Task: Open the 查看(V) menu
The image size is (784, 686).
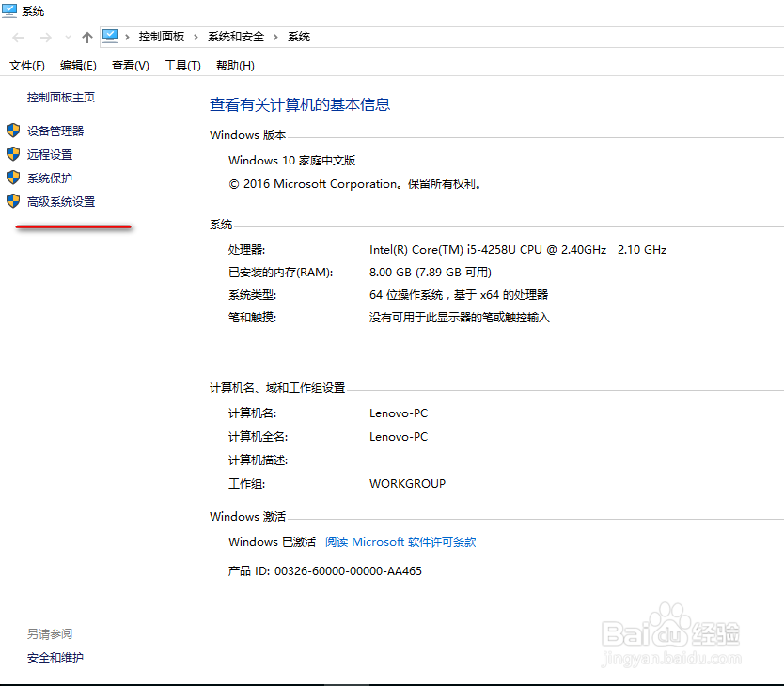Action: 130,66
